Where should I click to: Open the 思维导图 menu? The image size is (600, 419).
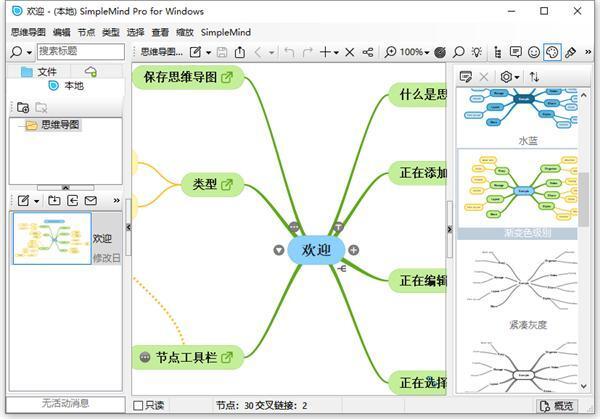[x=28, y=32]
